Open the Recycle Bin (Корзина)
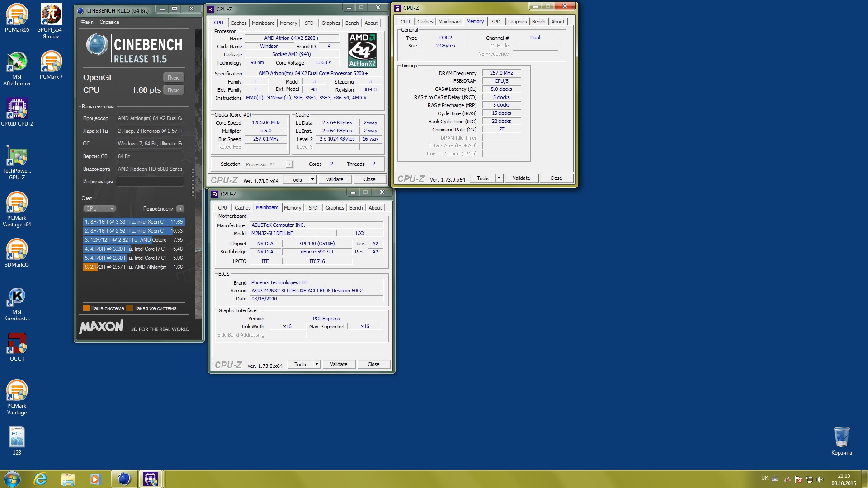 pos(841,441)
